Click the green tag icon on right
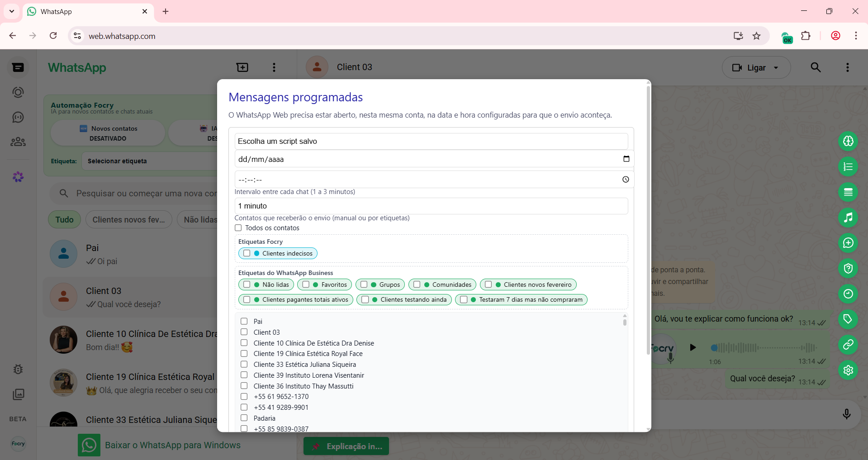 tap(848, 319)
